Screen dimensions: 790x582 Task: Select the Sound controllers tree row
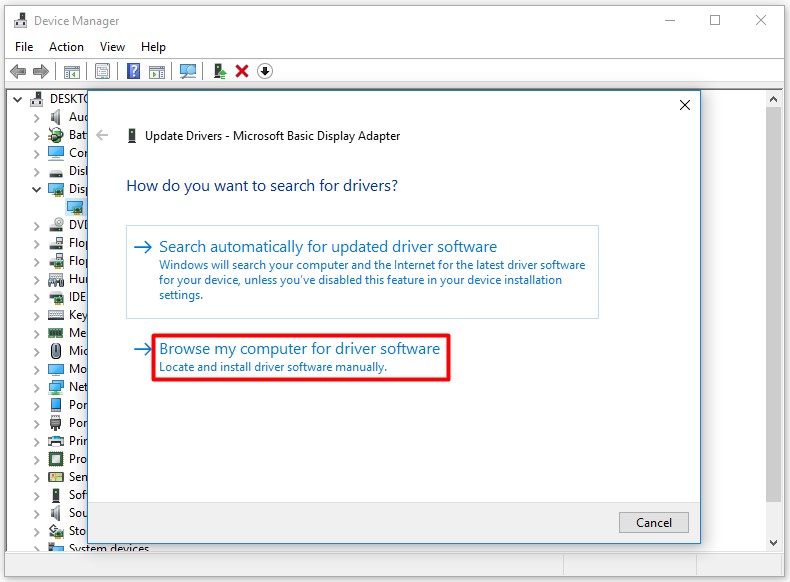tap(67, 513)
